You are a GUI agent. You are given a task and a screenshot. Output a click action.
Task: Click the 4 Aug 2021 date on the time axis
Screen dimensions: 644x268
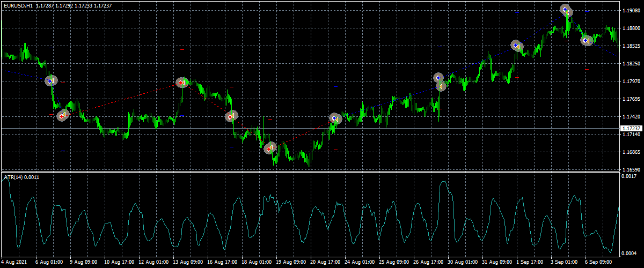click(15, 263)
